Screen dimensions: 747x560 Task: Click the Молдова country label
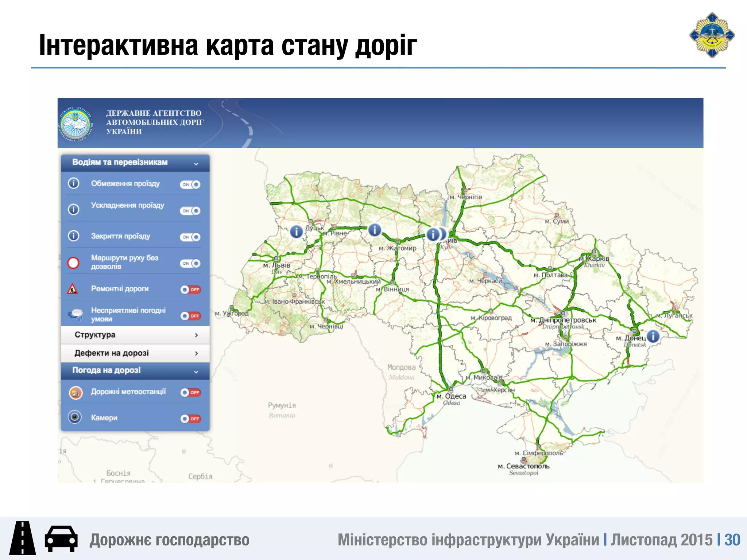point(401,367)
